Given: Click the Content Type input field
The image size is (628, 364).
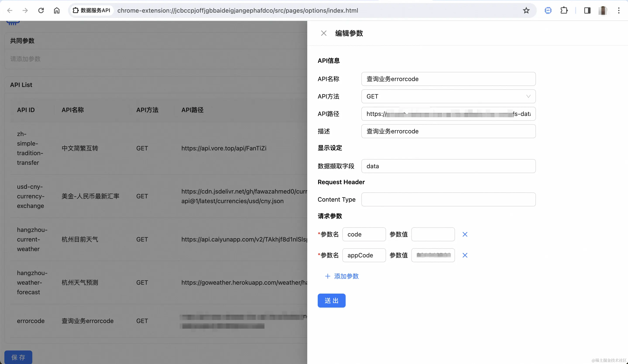Looking at the screenshot, I should tap(448, 199).
